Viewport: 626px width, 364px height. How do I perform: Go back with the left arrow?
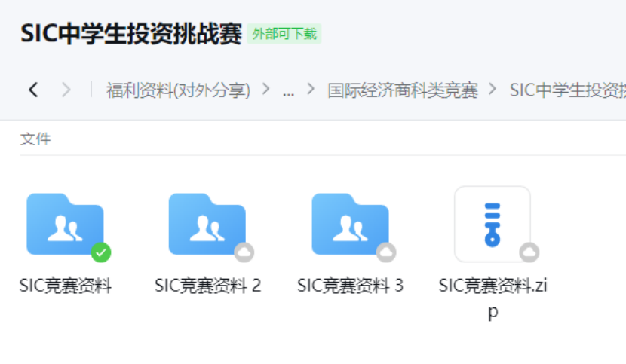pos(33,90)
